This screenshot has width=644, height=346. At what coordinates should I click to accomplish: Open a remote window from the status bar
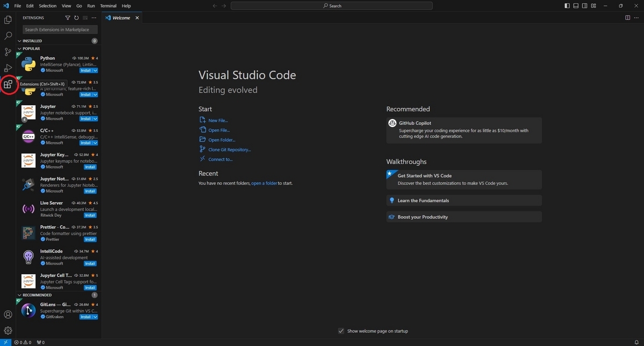click(x=6, y=342)
